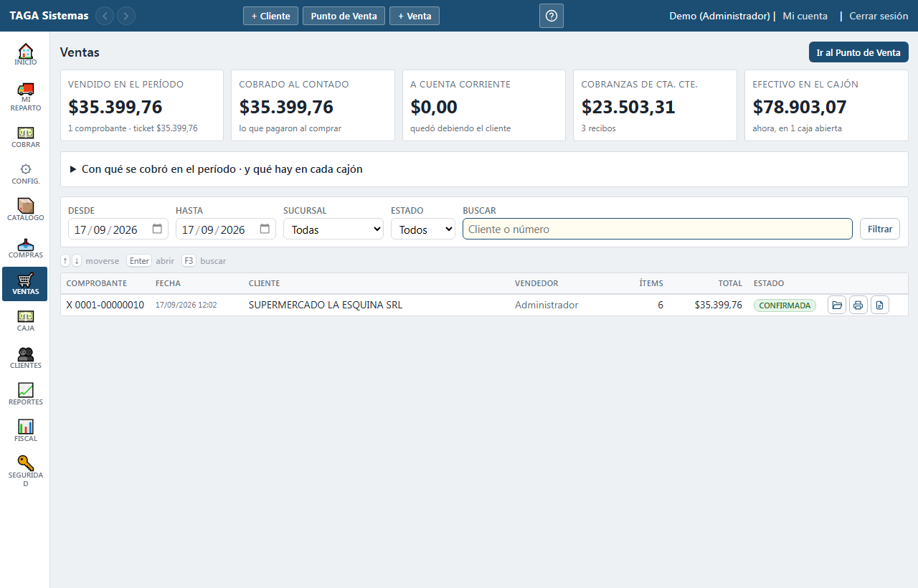The width and height of the screenshot is (918, 588).
Task: Open the Sucursal dropdown
Action: 333,229
